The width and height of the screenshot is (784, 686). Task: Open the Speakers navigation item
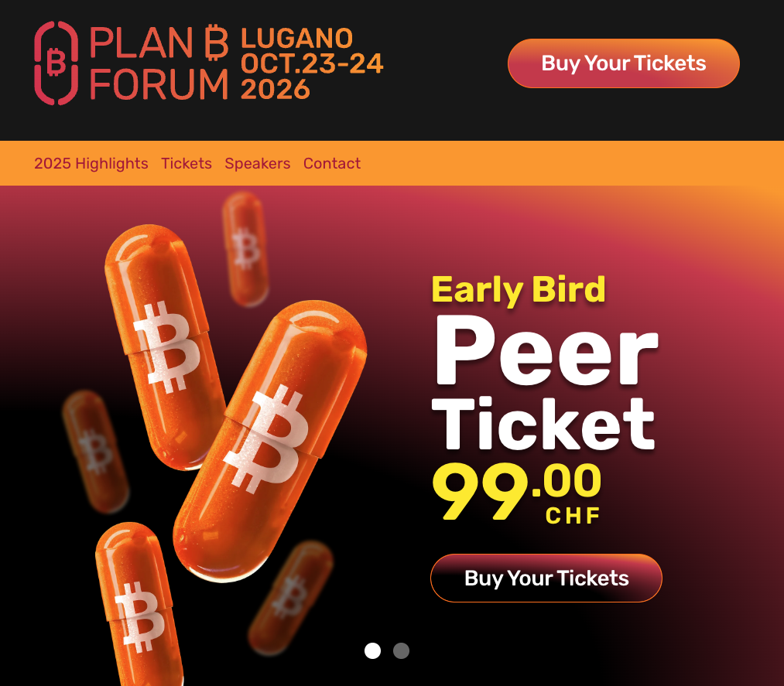point(258,163)
